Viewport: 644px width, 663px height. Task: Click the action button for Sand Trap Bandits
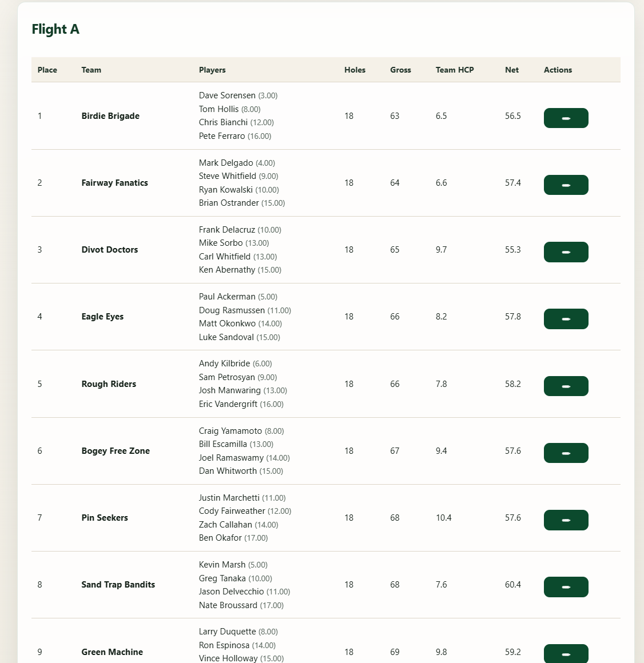(566, 587)
